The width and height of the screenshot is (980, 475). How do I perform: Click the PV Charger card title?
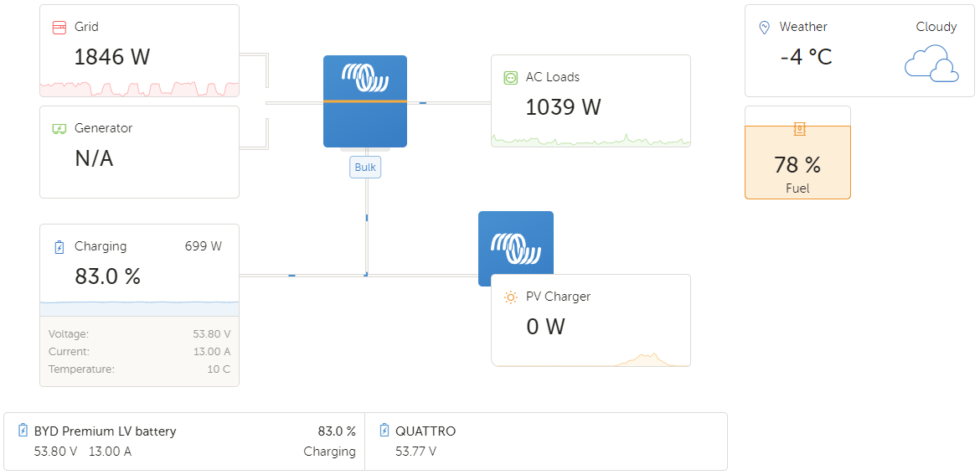point(558,297)
